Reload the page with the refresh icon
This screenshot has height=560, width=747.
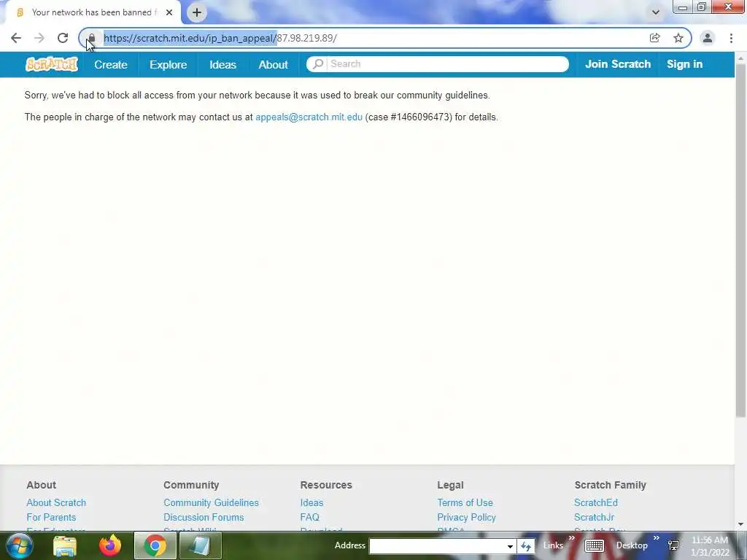pos(63,38)
